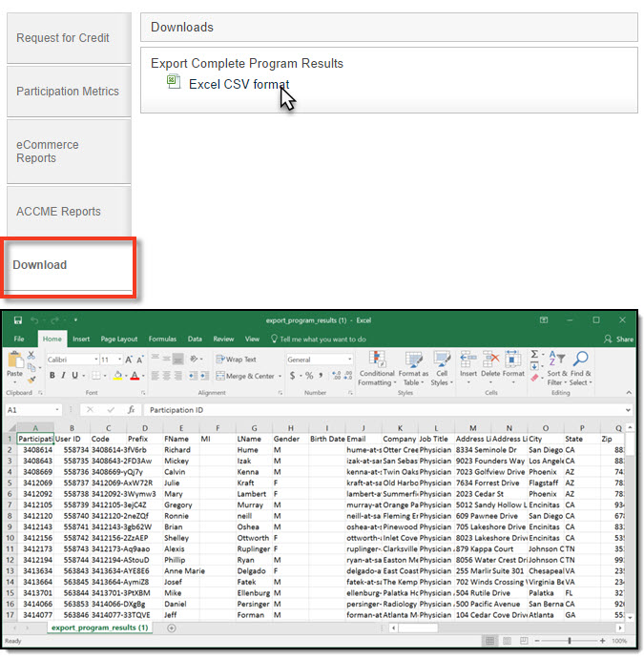Click the Paste clipboard icon

(15, 360)
